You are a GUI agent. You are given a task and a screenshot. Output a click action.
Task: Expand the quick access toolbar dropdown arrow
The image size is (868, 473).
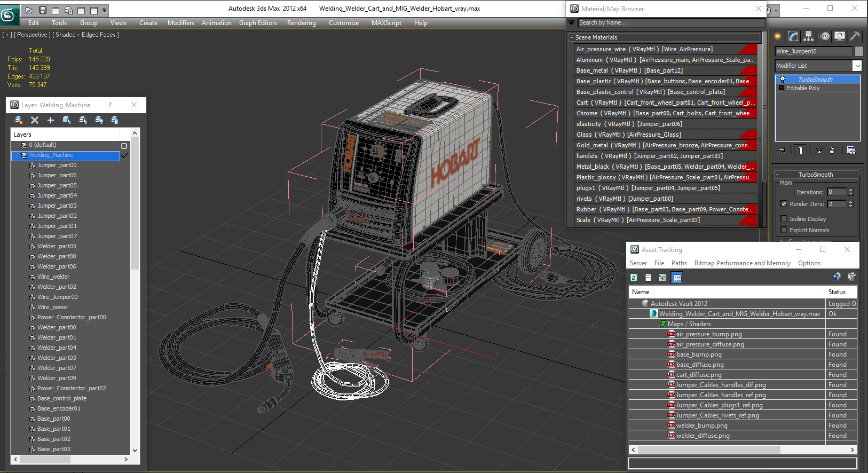(x=105, y=10)
